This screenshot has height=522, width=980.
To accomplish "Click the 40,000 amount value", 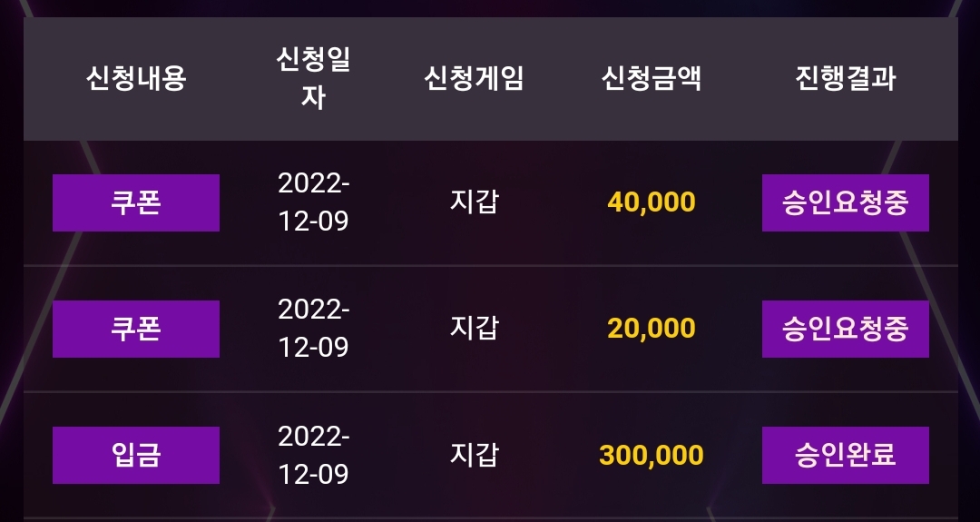I will pyautogui.click(x=652, y=202).
